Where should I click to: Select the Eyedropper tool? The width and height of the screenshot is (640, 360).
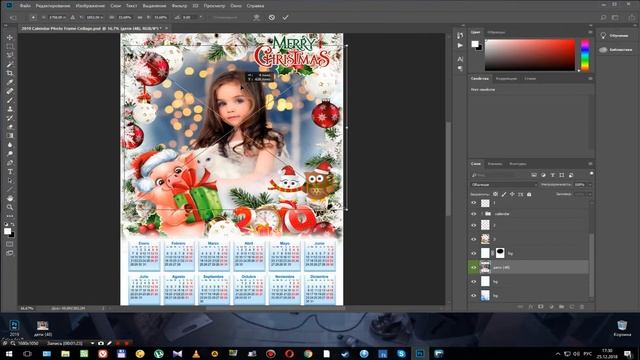point(10,82)
